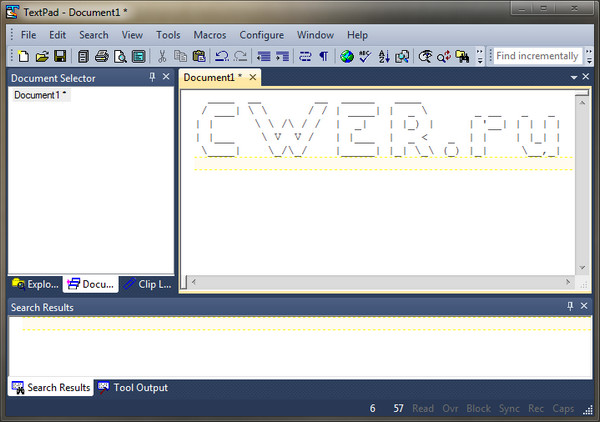600x422 pixels.
Task: Open a file using the folder icon
Action: pos(41,56)
